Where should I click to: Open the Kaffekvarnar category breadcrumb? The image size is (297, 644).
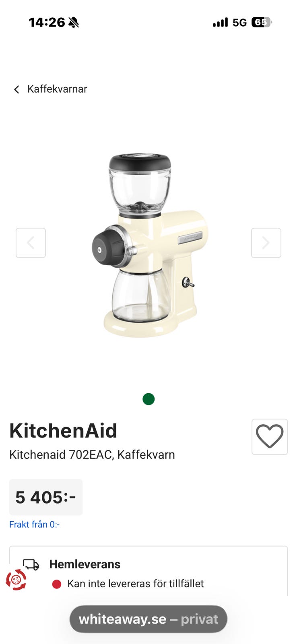coord(57,89)
